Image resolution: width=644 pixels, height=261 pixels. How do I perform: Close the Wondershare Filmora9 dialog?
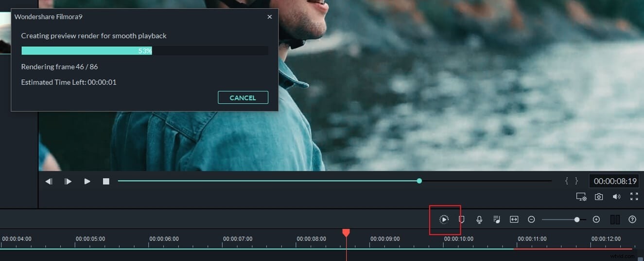coord(270,17)
